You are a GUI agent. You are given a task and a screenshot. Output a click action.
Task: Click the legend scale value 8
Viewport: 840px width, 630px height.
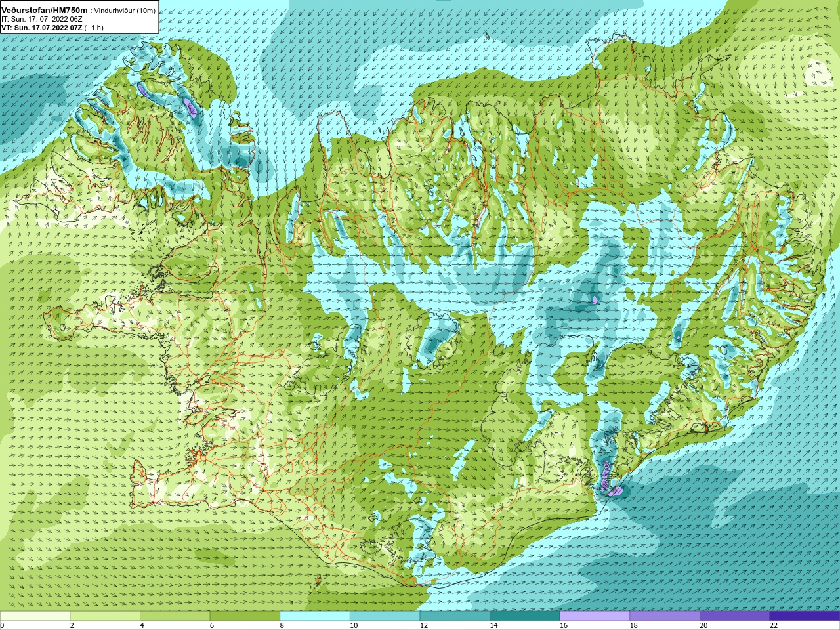pos(282,625)
